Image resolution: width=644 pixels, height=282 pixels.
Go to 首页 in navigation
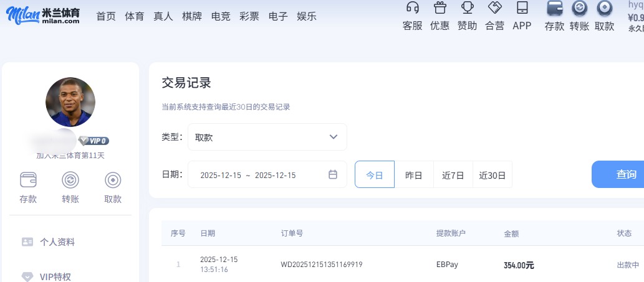pos(106,16)
